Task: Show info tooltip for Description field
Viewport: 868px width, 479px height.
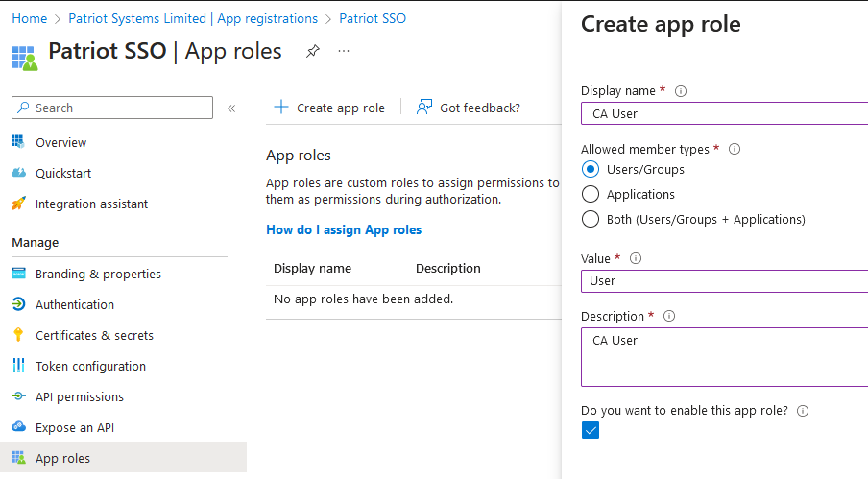Action: (x=668, y=316)
